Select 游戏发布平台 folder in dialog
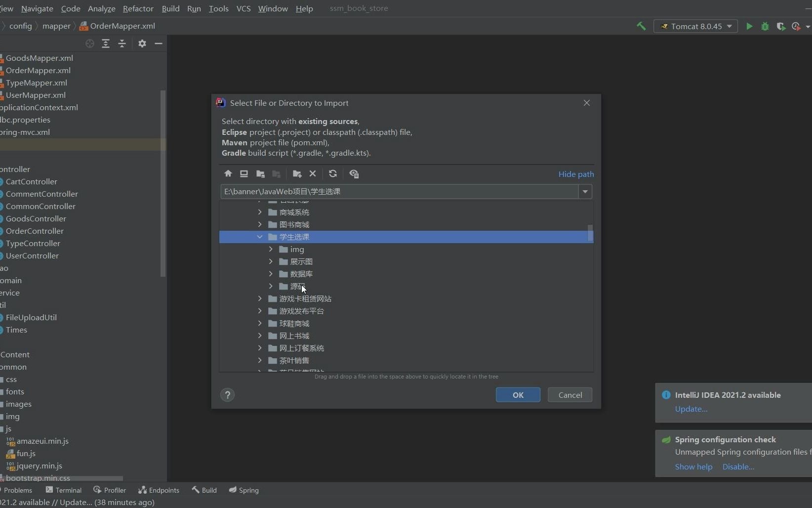The width and height of the screenshot is (812, 508). tap(301, 311)
